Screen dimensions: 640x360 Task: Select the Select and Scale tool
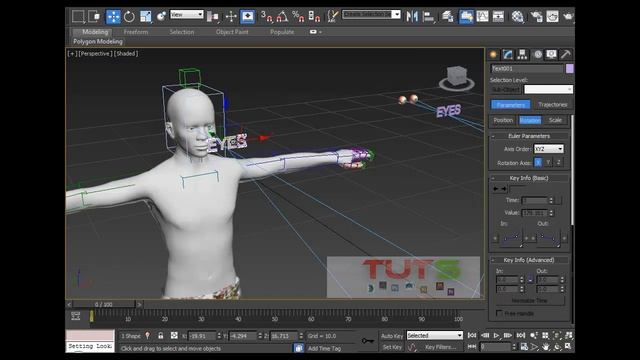point(146,16)
